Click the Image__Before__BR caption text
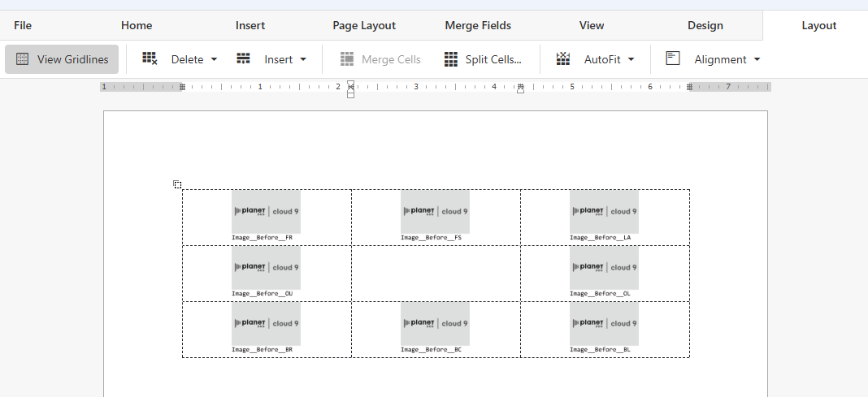Viewport: 868px width, 397px height. (262, 349)
